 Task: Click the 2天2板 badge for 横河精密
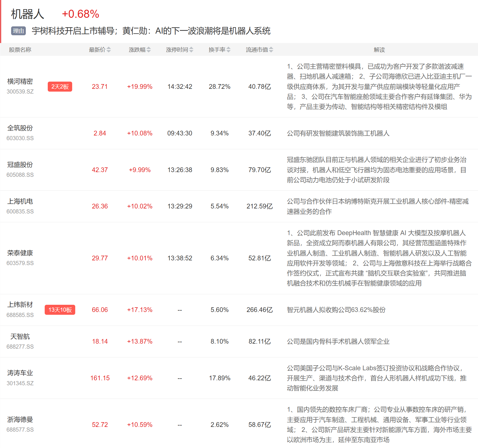[60, 87]
